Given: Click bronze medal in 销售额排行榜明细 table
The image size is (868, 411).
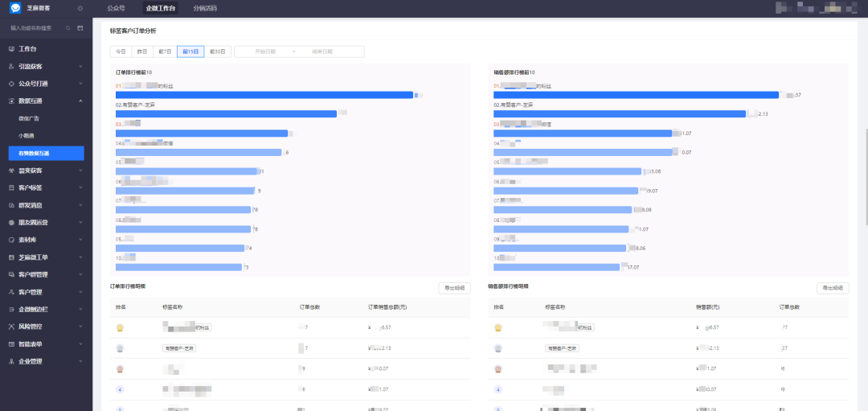Looking at the screenshot, I should click(x=497, y=369).
